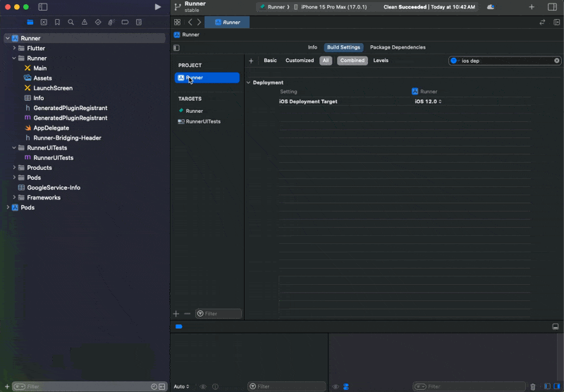
Task: Toggle the project and targets list sidebar
Action: (x=177, y=47)
